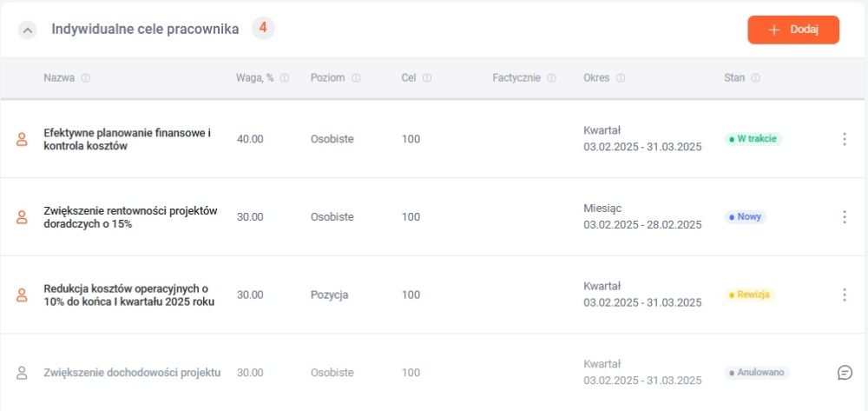This screenshot has width=868, height=411.
Task: Click the W trakcie status badge
Action: click(753, 139)
